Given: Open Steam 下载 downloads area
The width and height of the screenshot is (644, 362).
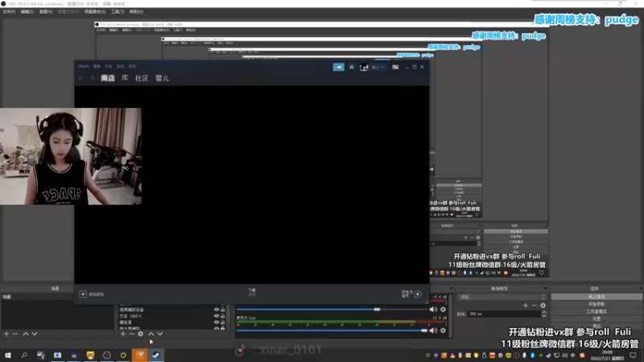Looking at the screenshot, I should click(x=252, y=292).
